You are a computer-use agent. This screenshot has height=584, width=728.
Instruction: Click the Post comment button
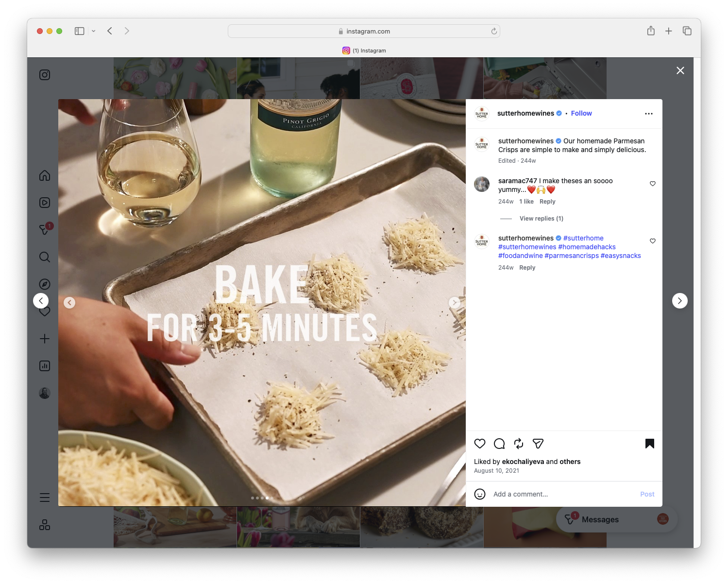click(647, 494)
